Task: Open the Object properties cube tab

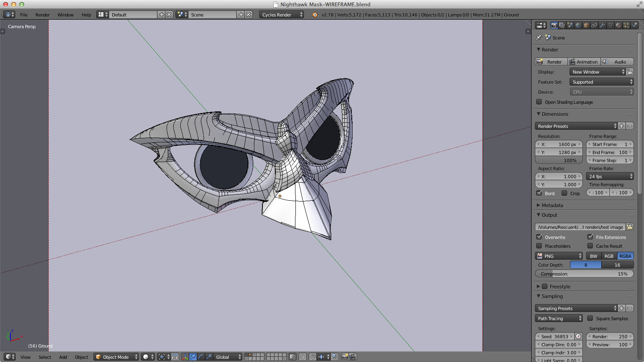Action: click(x=586, y=25)
